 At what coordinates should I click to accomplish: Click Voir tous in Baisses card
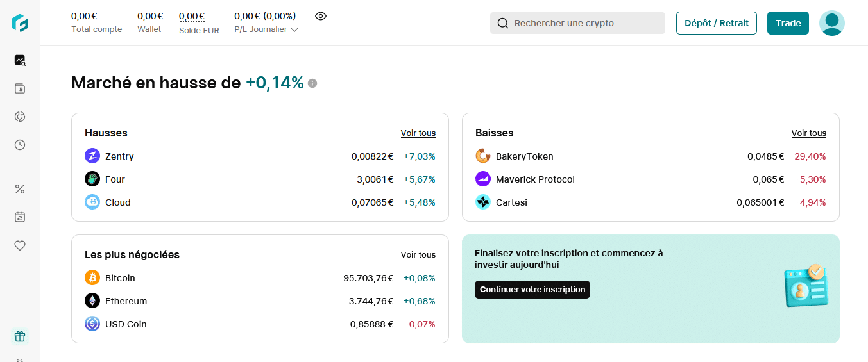click(x=809, y=133)
